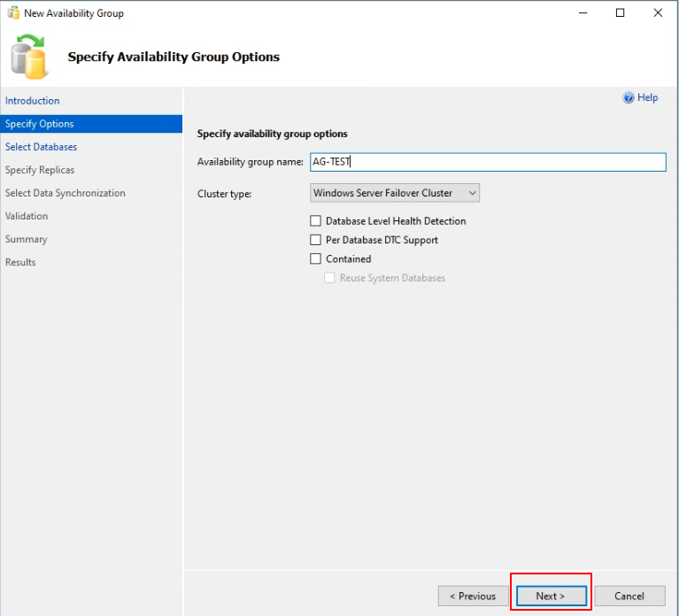The height and width of the screenshot is (616, 679).
Task: Maximize the wizard window
Action: [620, 13]
